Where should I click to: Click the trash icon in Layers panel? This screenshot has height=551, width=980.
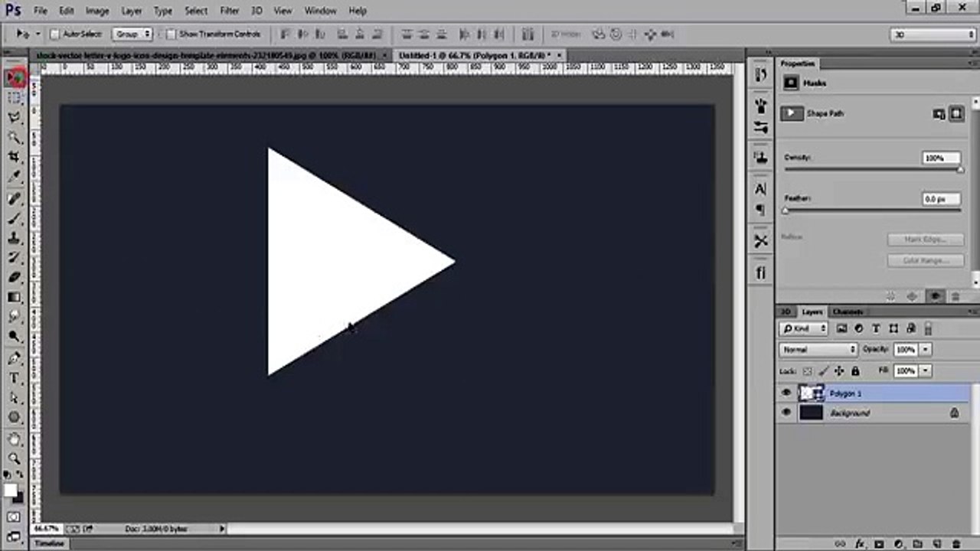pos(956,544)
